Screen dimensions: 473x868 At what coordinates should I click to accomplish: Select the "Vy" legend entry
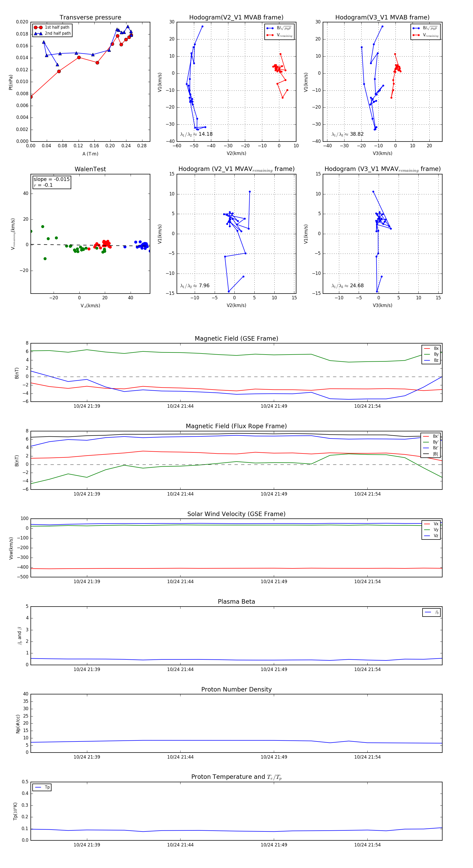pos(431,530)
